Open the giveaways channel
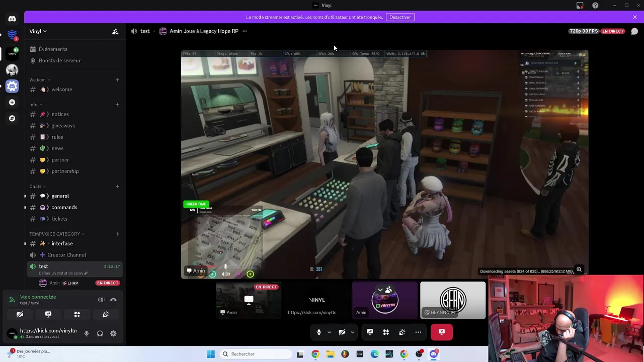Viewport: 644px width, 362px height. coord(74,126)
